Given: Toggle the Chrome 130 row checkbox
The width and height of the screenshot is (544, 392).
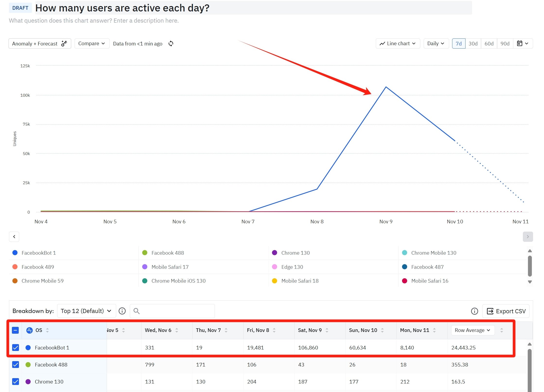Looking at the screenshot, I should (16, 382).
